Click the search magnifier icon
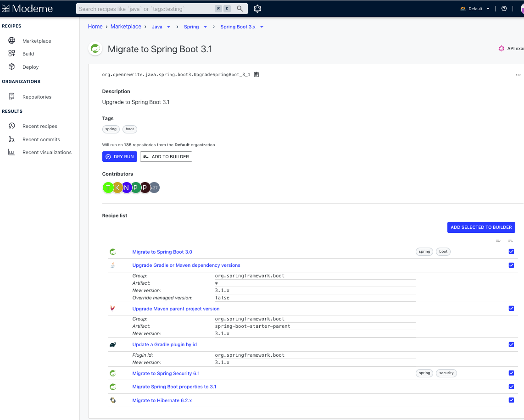This screenshot has height=420, width=524. (x=240, y=9)
